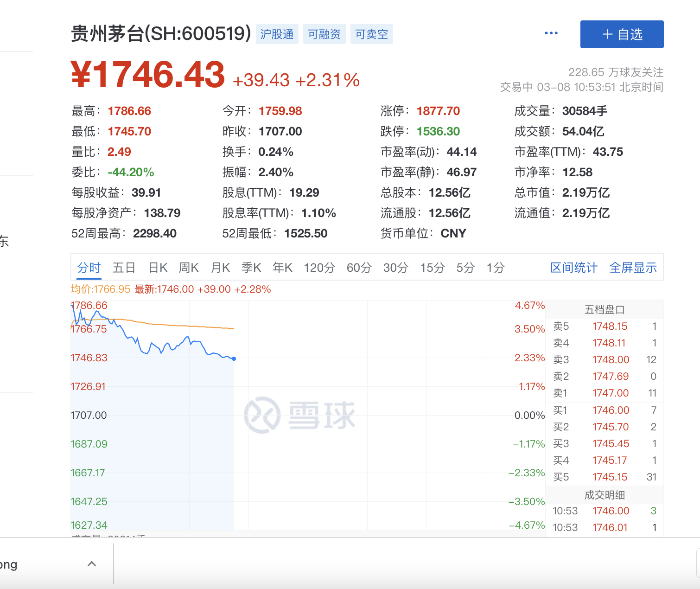700x589 pixels.
Task: Click the 228.65 万球友关注 followers text
Action: pos(616,72)
